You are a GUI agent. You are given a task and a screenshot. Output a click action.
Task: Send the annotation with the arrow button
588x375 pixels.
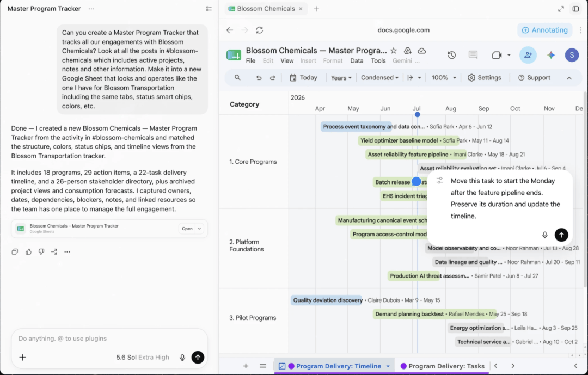point(561,235)
